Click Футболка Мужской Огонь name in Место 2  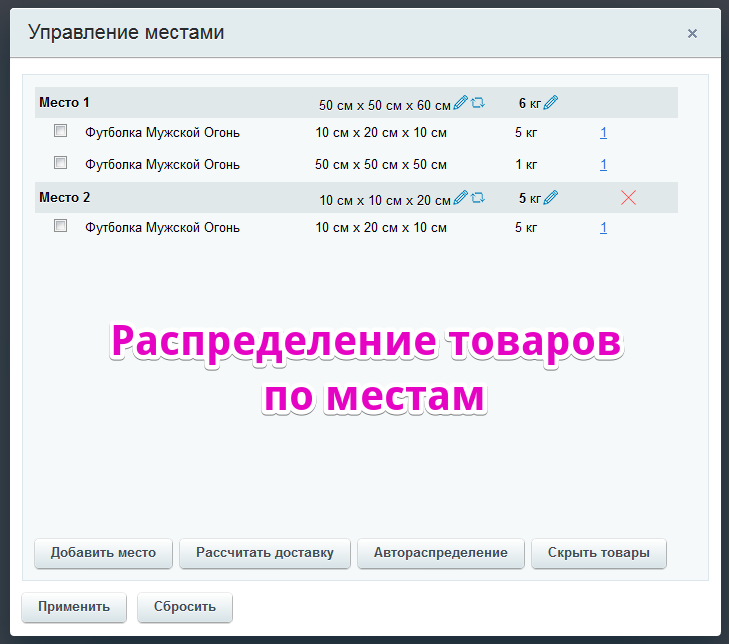[162, 228]
